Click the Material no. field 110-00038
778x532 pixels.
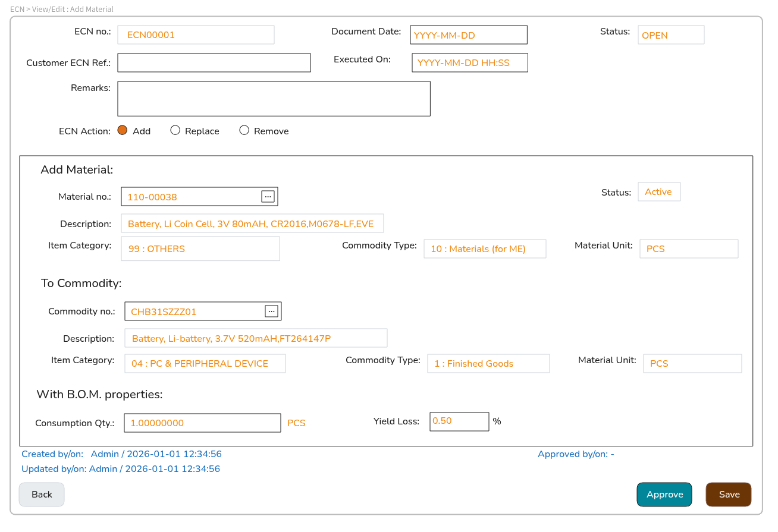[199, 196]
